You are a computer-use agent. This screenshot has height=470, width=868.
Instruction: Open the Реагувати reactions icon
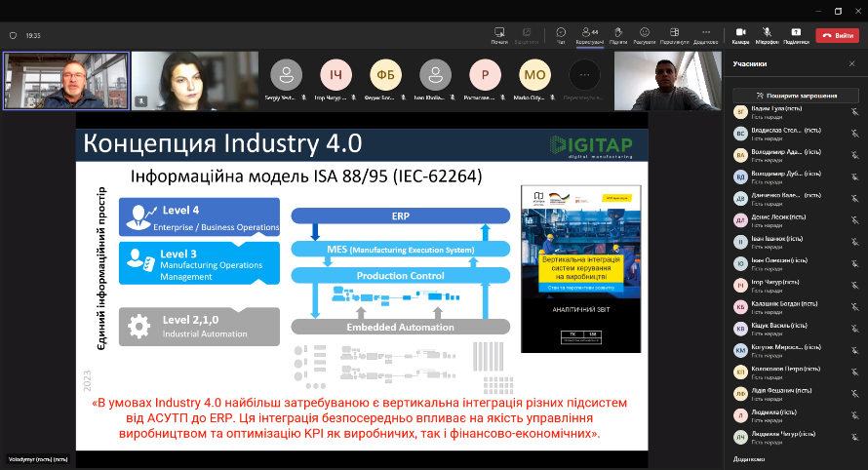click(644, 34)
